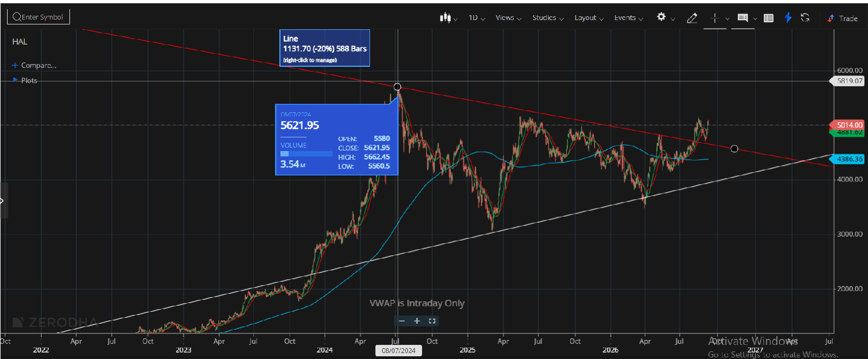Click the 5621.95 close price in the tooltip
Viewport: 868px width, 359px height.
(x=376, y=148)
